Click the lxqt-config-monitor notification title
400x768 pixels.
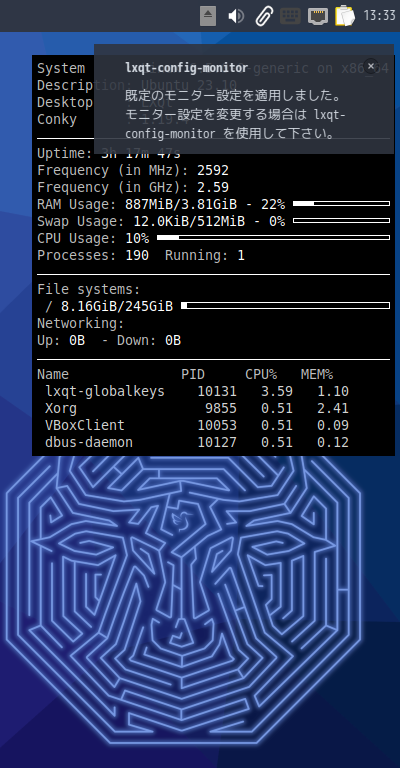tap(187, 68)
